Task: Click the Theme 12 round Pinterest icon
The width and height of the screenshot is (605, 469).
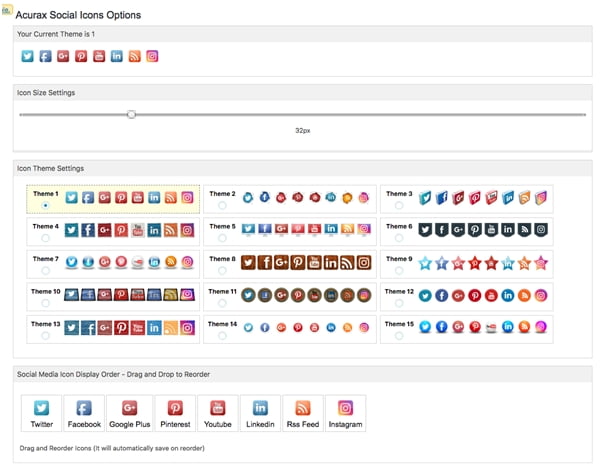Action: (x=475, y=295)
